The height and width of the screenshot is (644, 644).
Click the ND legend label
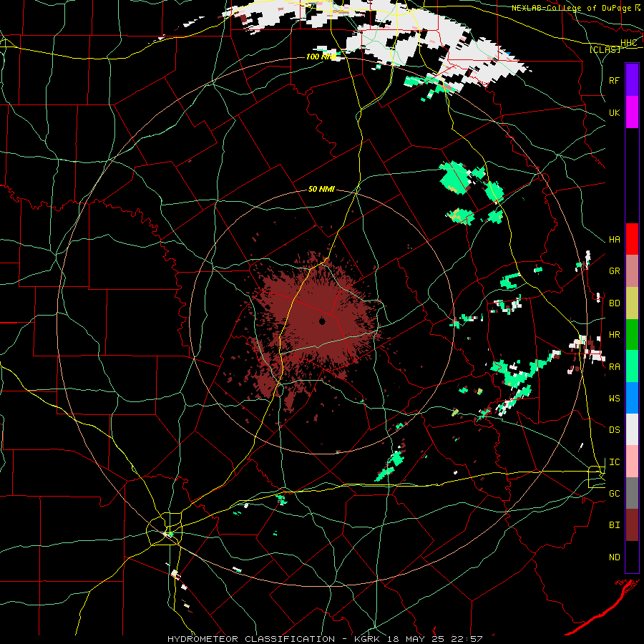pos(614,557)
